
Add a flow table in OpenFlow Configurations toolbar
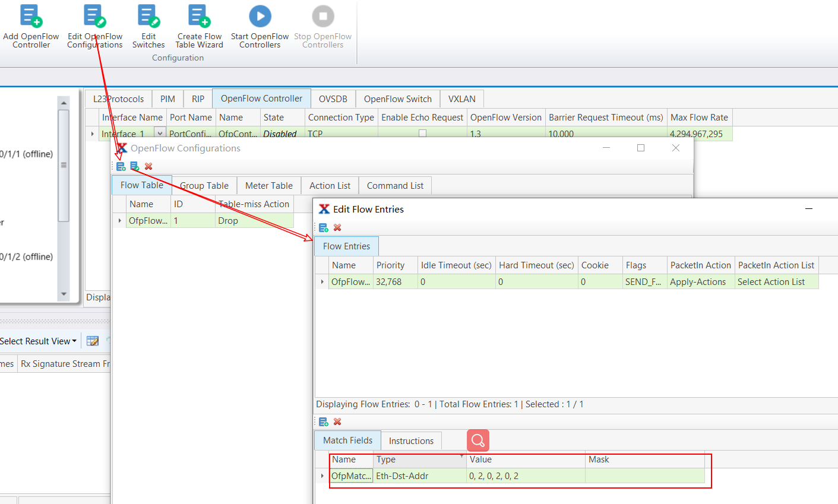121,166
